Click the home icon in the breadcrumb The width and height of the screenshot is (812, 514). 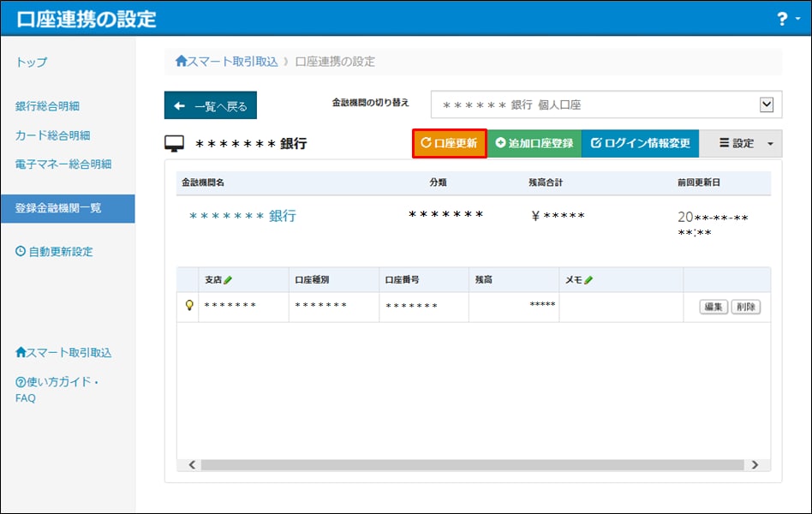(x=181, y=61)
